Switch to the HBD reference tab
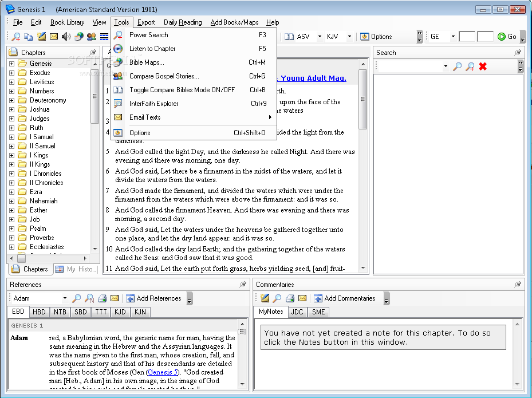 (x=39, y=312)
